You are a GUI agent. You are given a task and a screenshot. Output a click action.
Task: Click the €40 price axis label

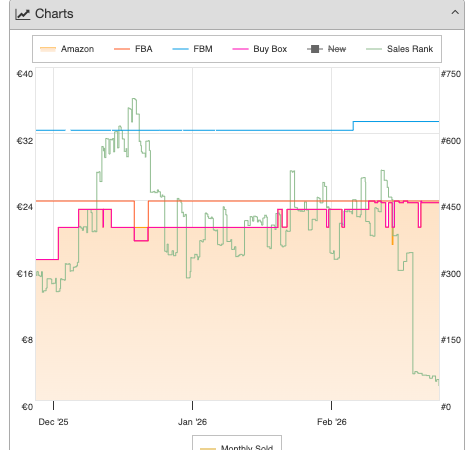(25, 74)
